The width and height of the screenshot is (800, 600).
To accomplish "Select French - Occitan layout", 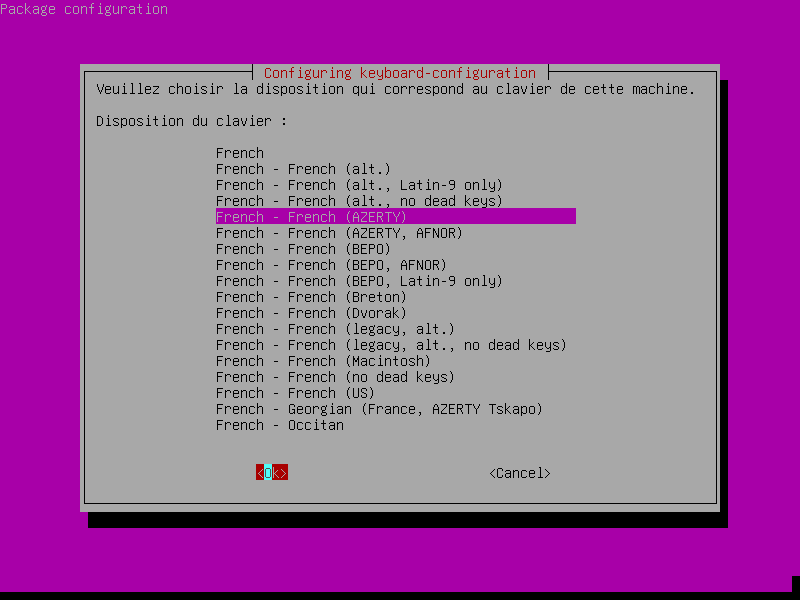I will click(279, 425).
